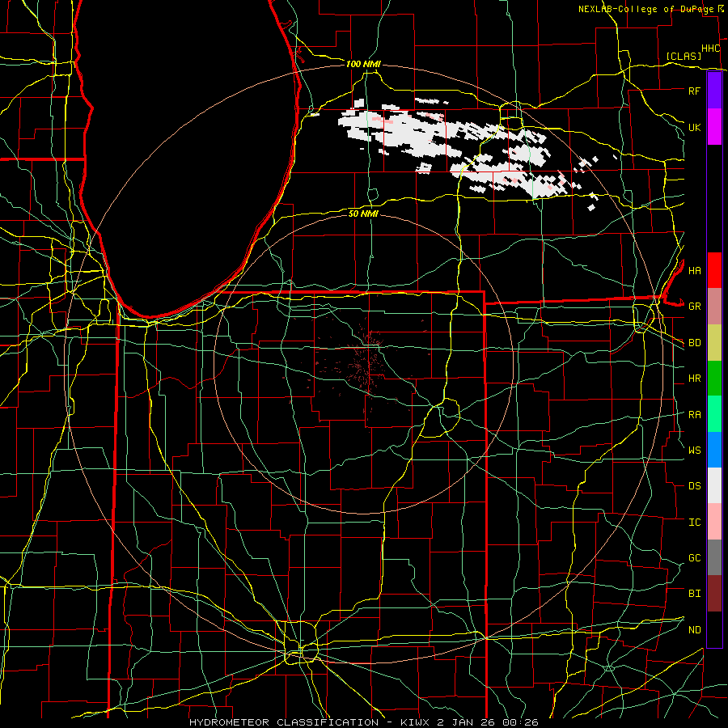Click the GC legend label
This screenshot has width=728, height=728.
694,558
